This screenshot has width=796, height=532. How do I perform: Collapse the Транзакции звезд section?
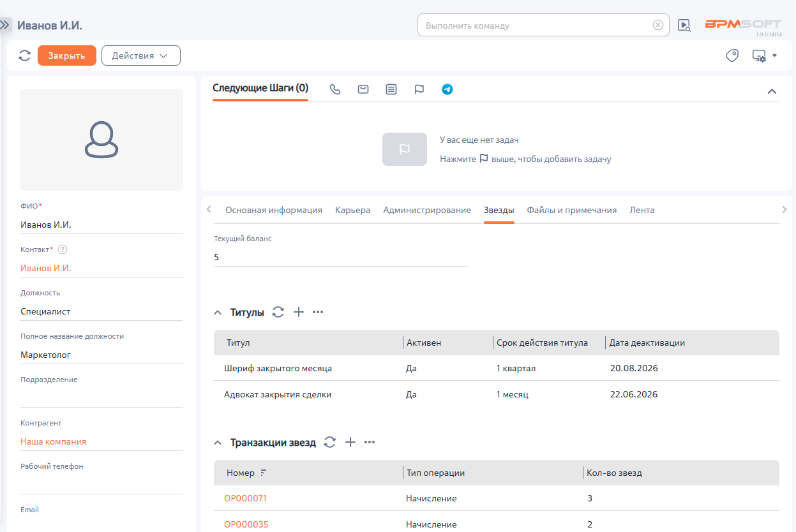[218, 443]
